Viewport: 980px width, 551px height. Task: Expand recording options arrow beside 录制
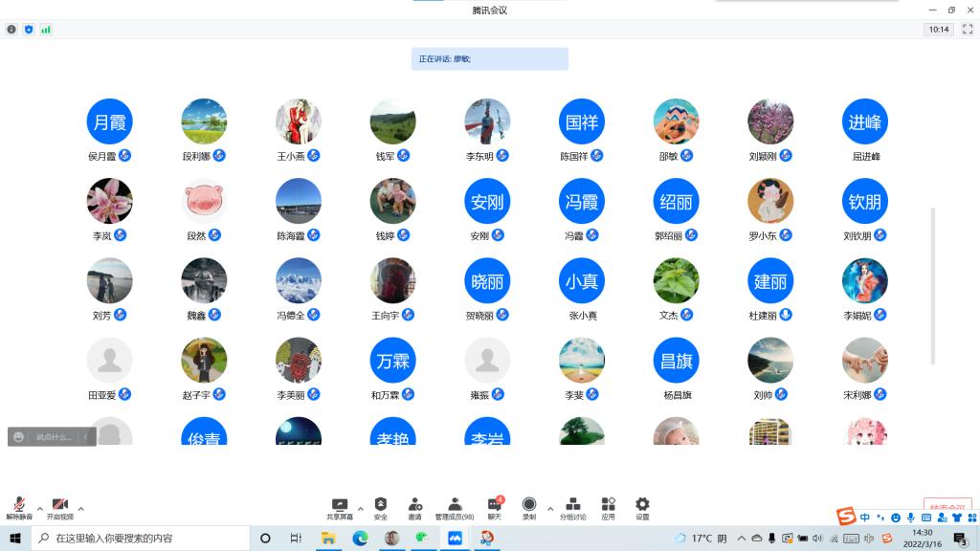click(x=549, y=509)
